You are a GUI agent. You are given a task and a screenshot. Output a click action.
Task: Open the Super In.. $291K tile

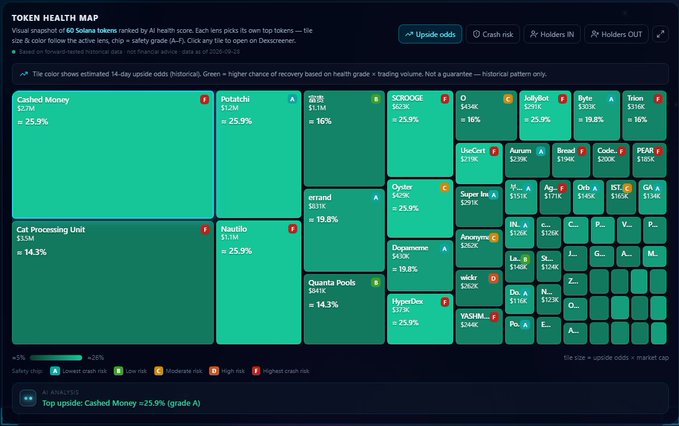click(x=479, y=207)
